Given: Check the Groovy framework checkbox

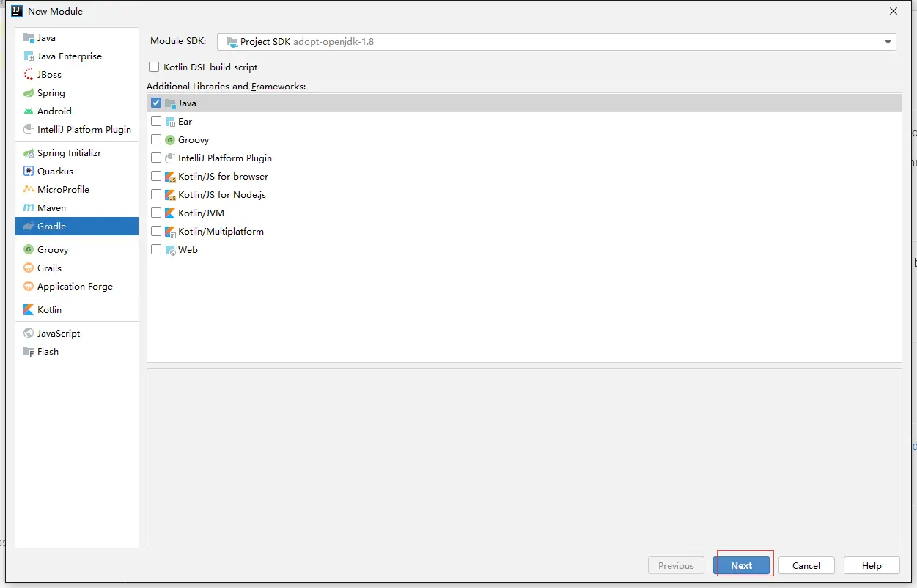Looking at the screenshot, I should 156,140.
